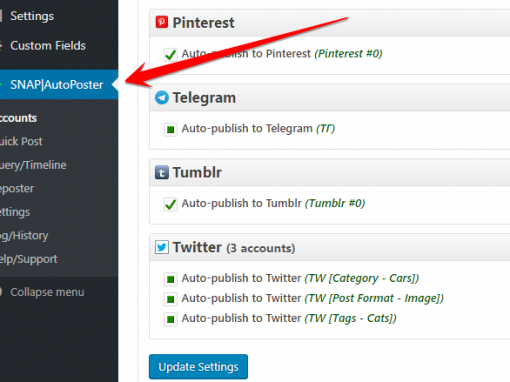The image size is (510, 382).
Task: Open Query/Timeline submenu link
Action: (x=33, y=165)
